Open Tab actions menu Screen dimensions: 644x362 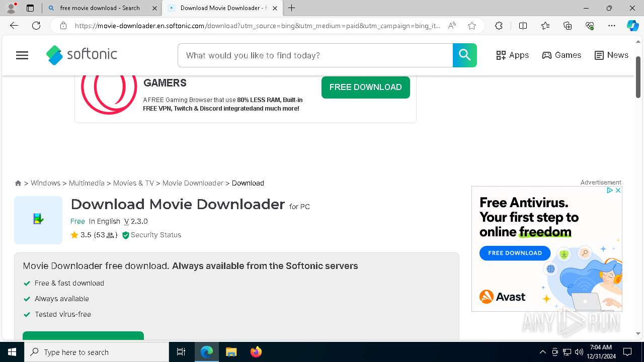point(30,8)
